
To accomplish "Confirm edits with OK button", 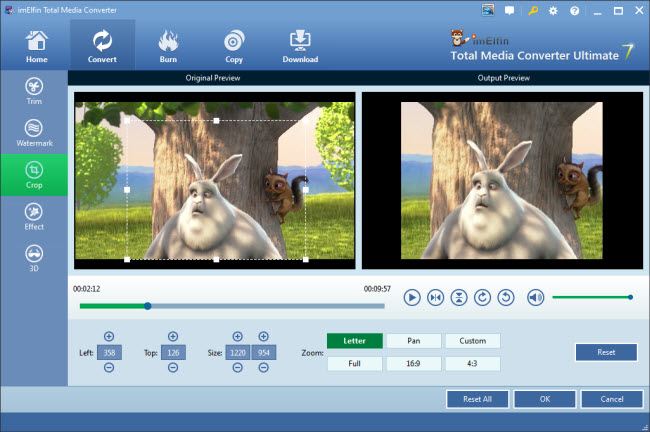I will pos(545,399).
